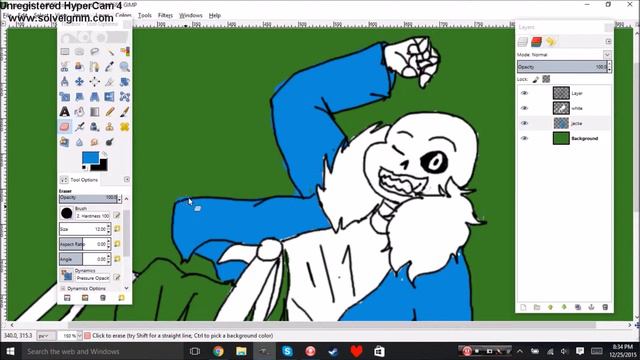Viewport: 640px width, 360px height.
Task: Select the Paths tool
Action: pos(94,67)
